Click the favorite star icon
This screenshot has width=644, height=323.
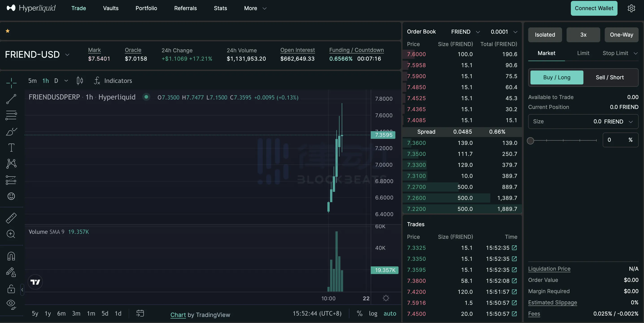[8, 31]
